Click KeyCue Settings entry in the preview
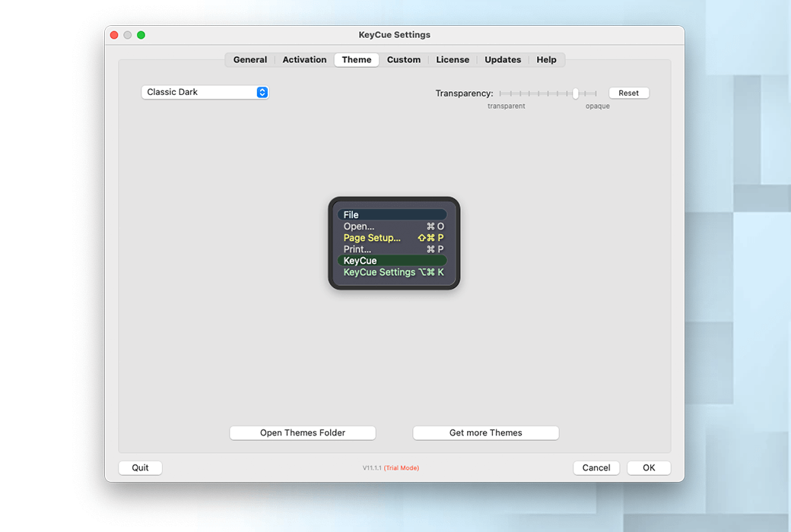The height and width of the screenshot is (532, 791). tap(380, 272)
